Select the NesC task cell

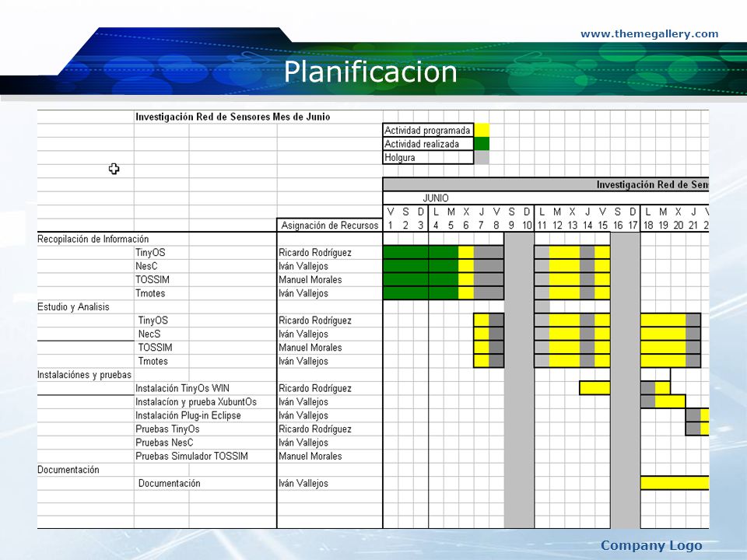coord(146,266)
